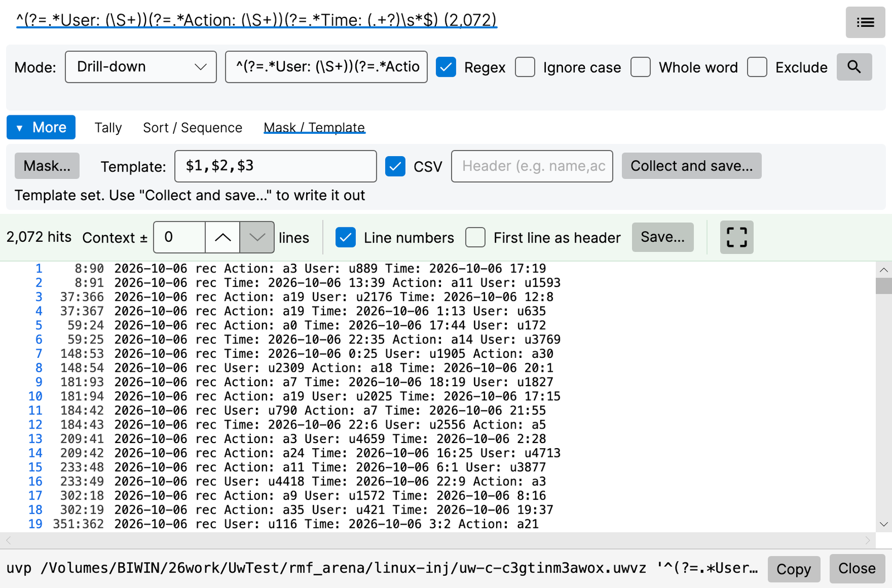The image size is (892, 588).
Task: Focus the regex search input field
Action: pyautogui.click(x=326, y=67)
